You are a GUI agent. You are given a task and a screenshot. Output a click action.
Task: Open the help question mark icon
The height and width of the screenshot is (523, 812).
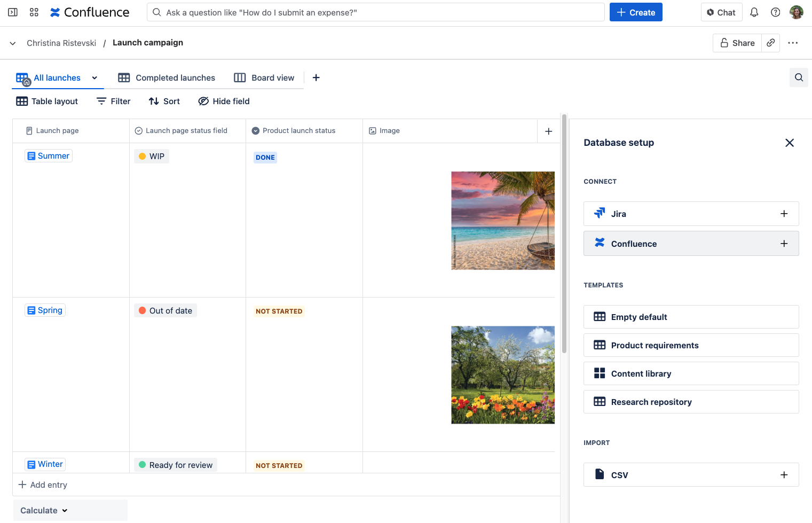(x=776, y=12)
